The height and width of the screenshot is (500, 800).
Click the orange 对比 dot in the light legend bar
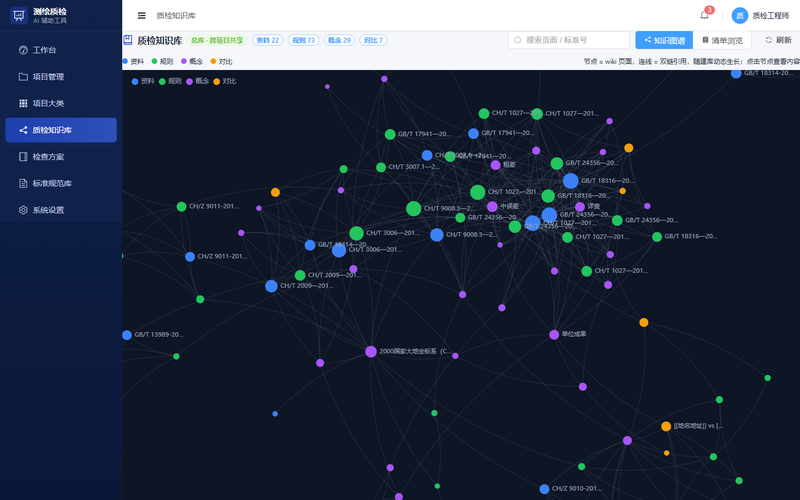213,61
